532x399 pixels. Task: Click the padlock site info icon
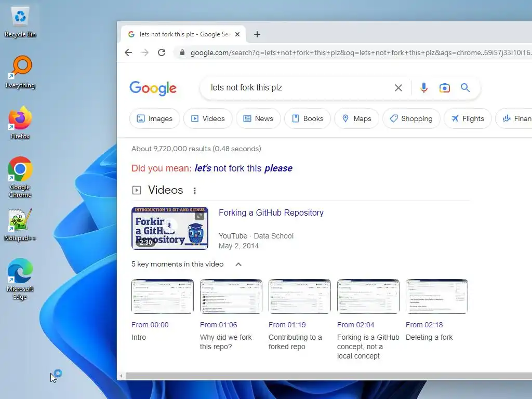click(182, 52)
